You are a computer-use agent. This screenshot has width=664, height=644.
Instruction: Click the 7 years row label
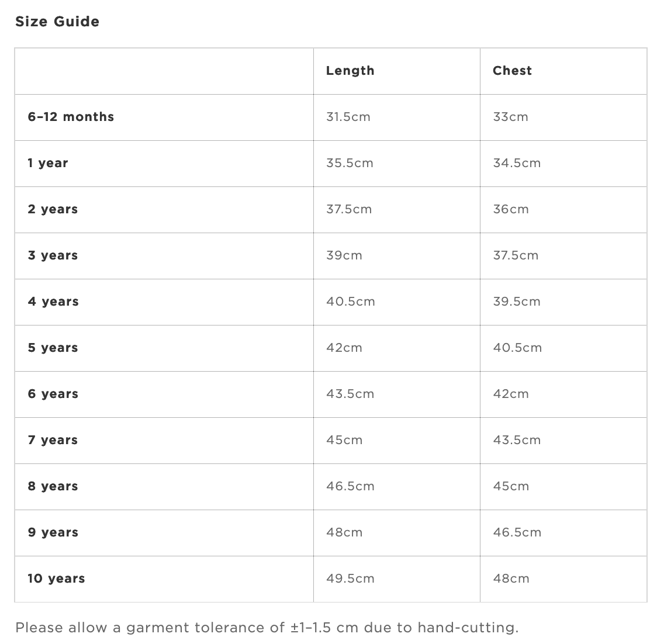point(53,441)
